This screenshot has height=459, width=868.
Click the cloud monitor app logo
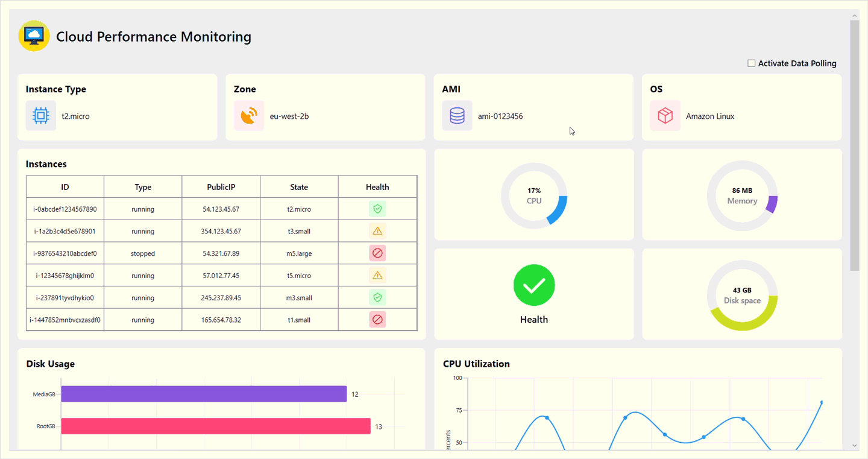(34, 36)
